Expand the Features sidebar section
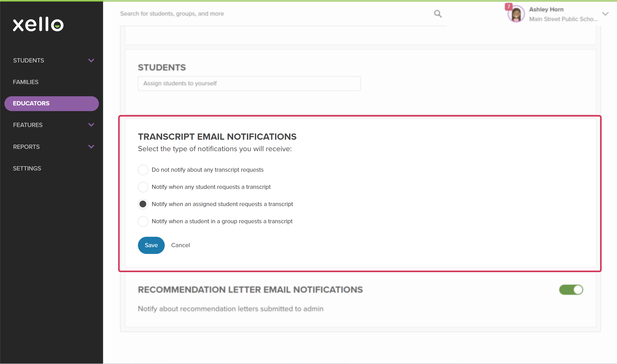The height and width of the screenshot is (364, 617). click(91, 125)
